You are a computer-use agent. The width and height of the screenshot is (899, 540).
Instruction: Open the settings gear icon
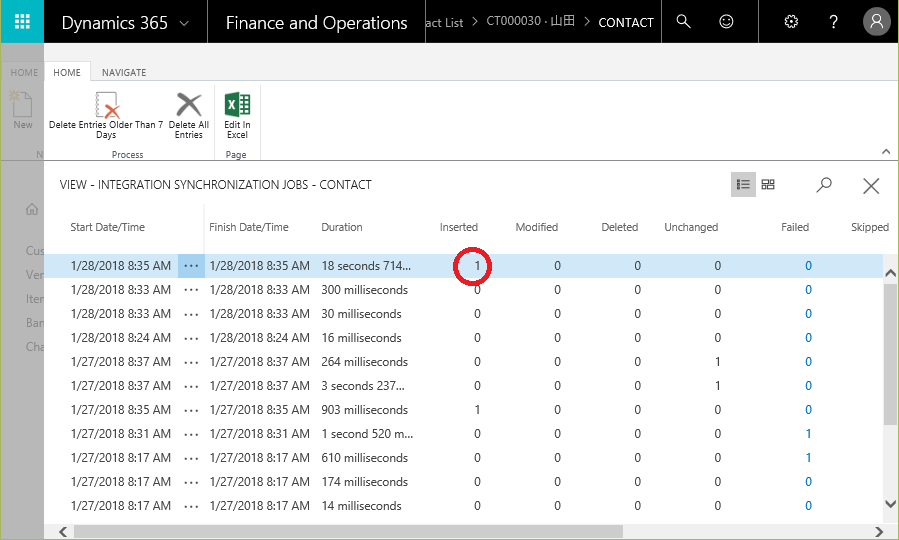tap(791, 22)
